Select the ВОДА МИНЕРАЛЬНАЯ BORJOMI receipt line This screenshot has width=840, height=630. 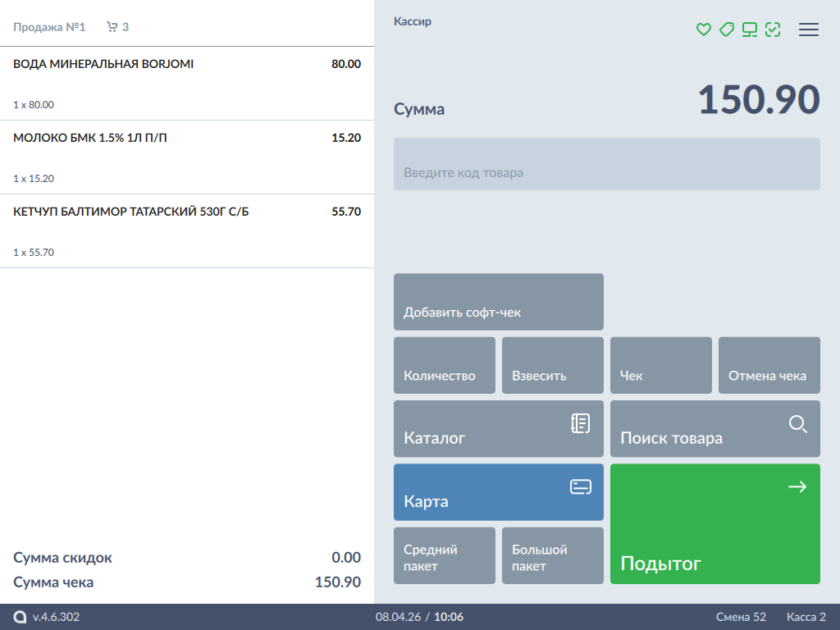(187, 84)
